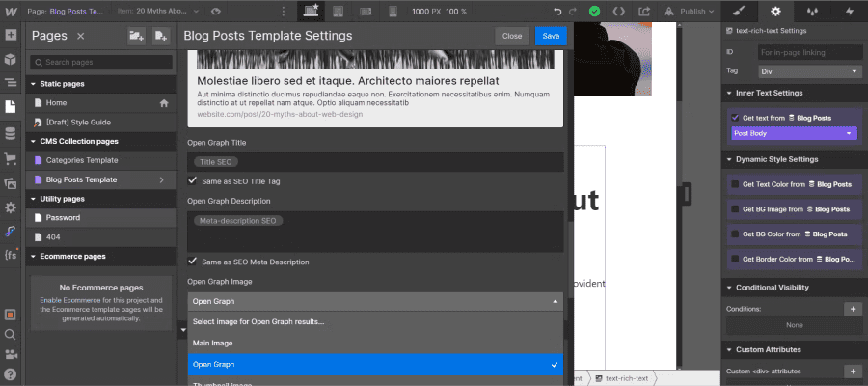Enable Get Border Color from Blog Posts
The height and width of the screenshot is (386, 868).
(735, 260)
